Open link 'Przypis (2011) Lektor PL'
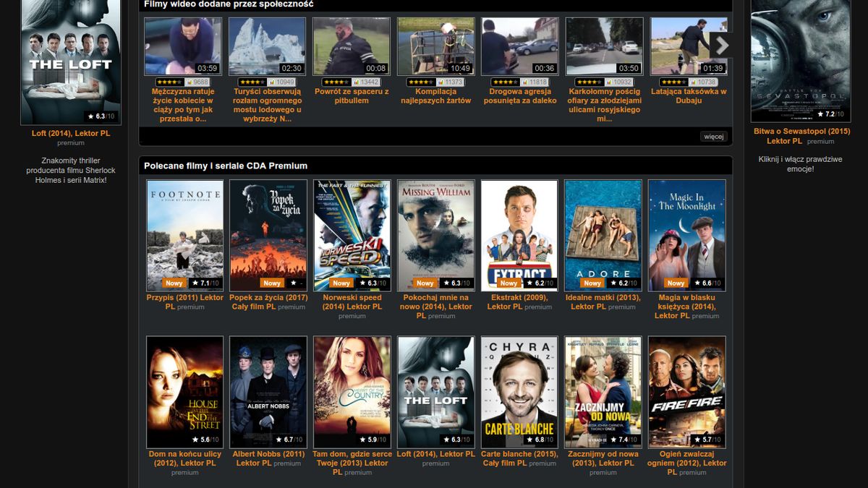Screen dimensions: 868x488 point(185,301)
